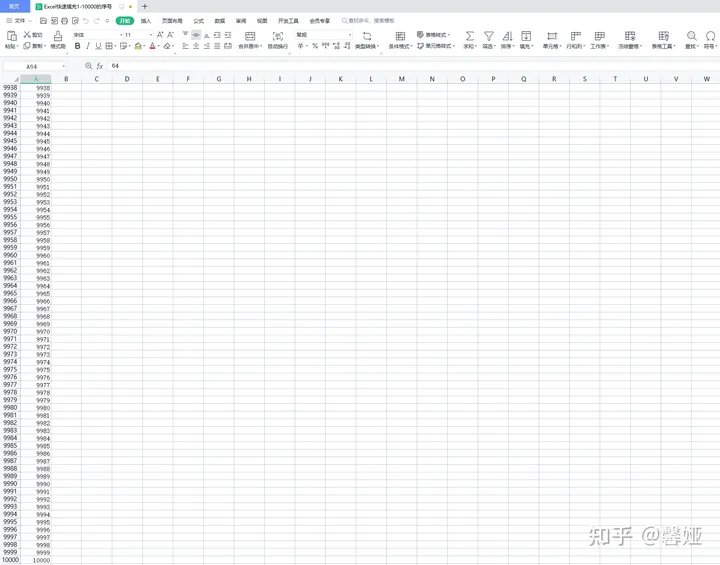Image resolution: width=720 pixels, height=565 pixels.
Task: Increase font size with A+ icon
Action: pos(160,34)
